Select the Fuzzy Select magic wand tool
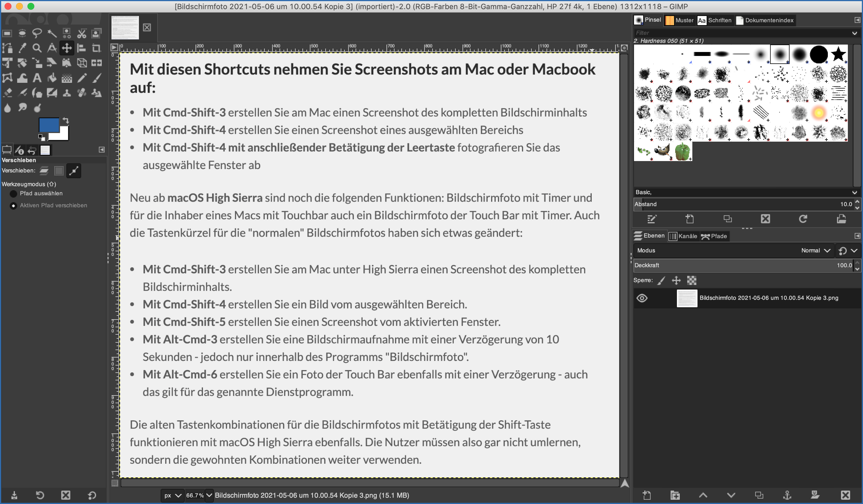This screenshot has height=504, width=863. pos(52,33)
